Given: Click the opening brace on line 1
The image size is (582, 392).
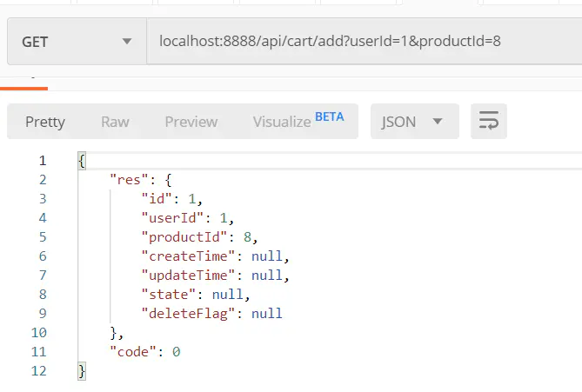Looking at the screenshot, I should pyautogui.click(x=82, y=161).
